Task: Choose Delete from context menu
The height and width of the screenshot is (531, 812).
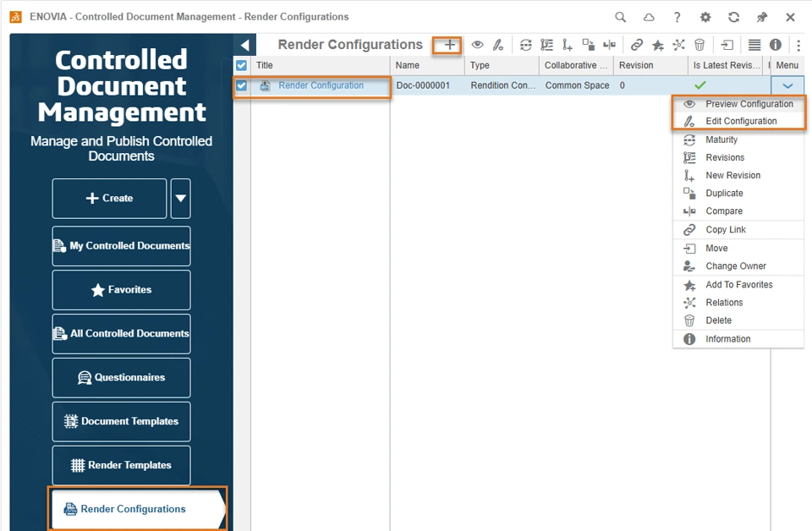Action: point(738,320)
